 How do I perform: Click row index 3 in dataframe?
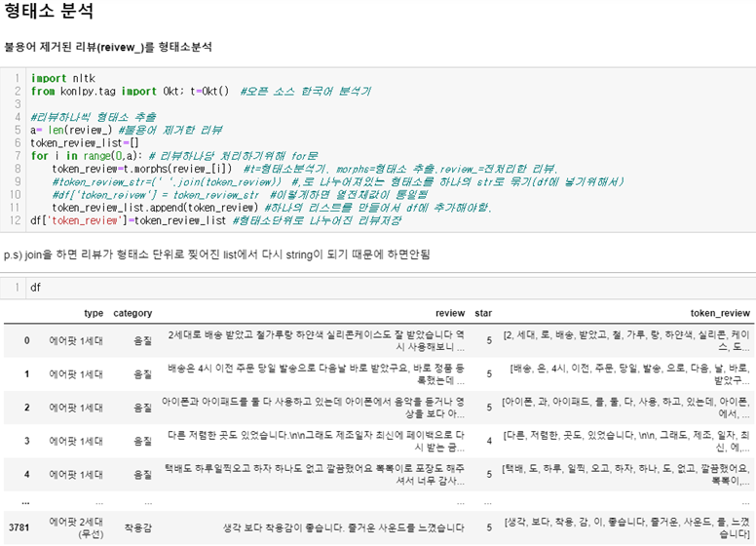(27, 441)
